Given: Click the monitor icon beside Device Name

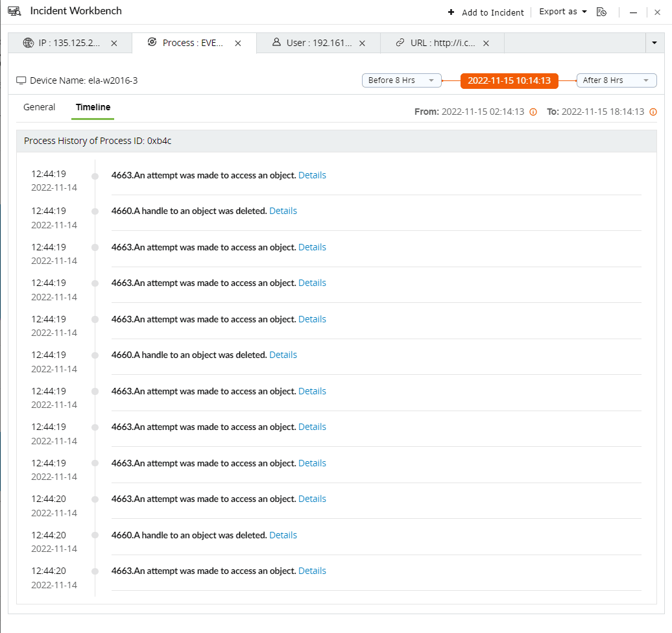Looking at the screenshot, I should point(21,80).
